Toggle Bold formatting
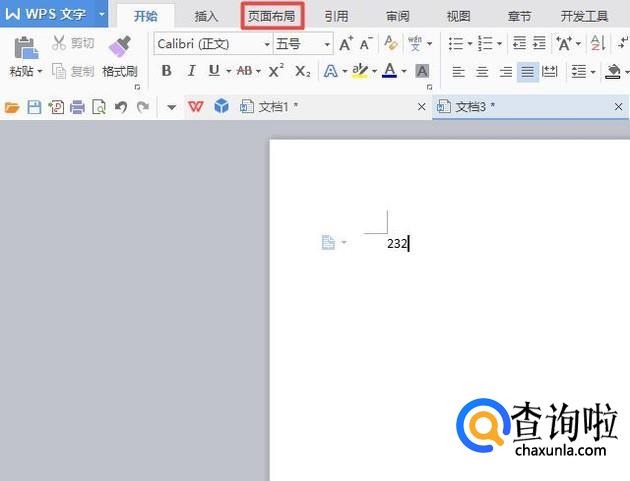 [x=166, y=71]
